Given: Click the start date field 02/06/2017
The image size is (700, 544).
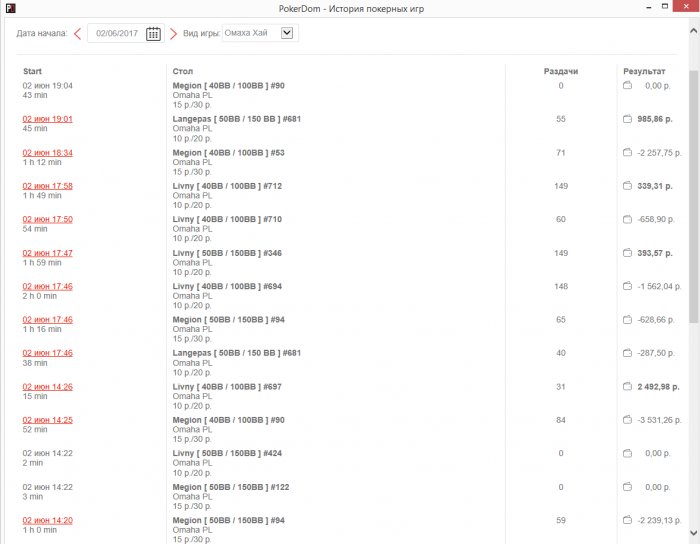Looking at the screenshot, I should (117, 33).
